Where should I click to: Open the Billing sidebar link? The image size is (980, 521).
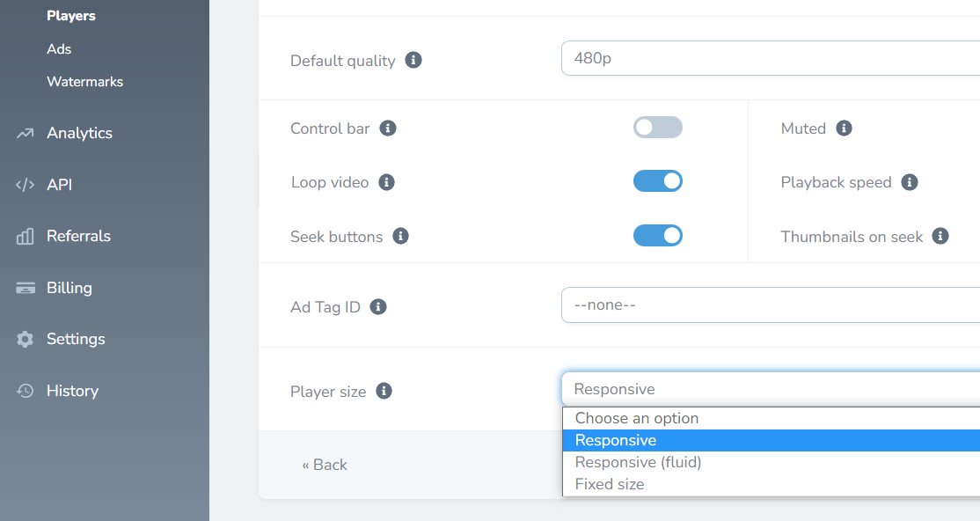point(69,288)
